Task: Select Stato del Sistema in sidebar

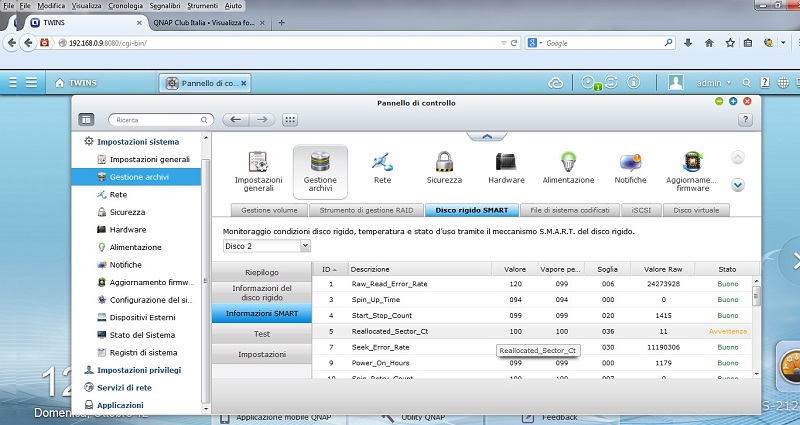Action: coord(143,334)
